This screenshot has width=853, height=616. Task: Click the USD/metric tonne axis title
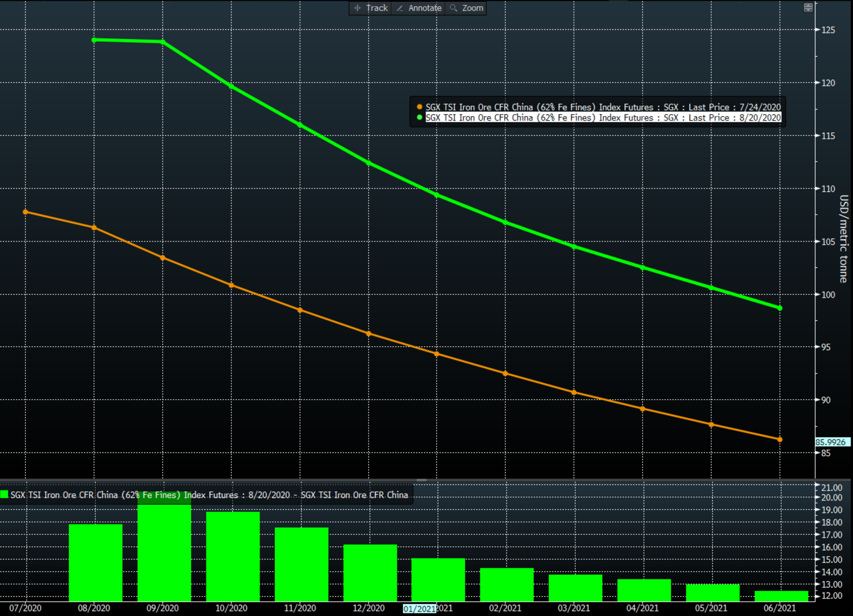(x=843, y=238)
